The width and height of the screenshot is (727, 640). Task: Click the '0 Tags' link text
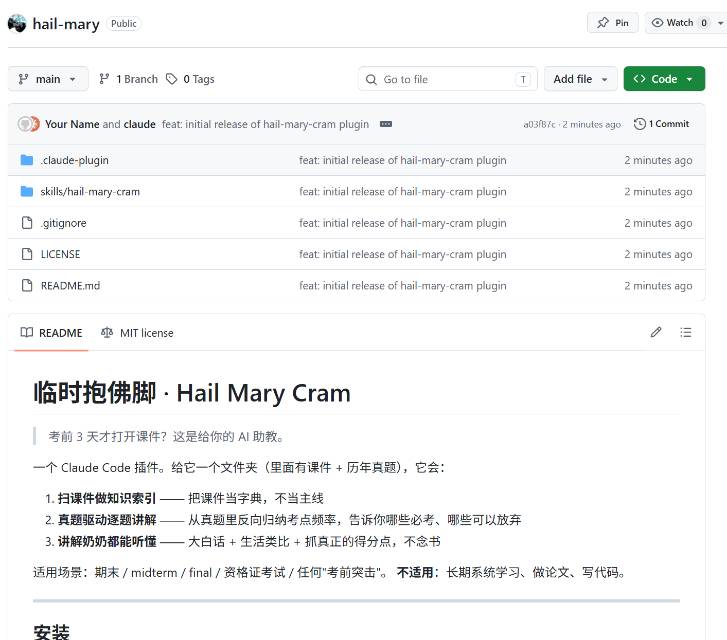click(x=199, y=79)
